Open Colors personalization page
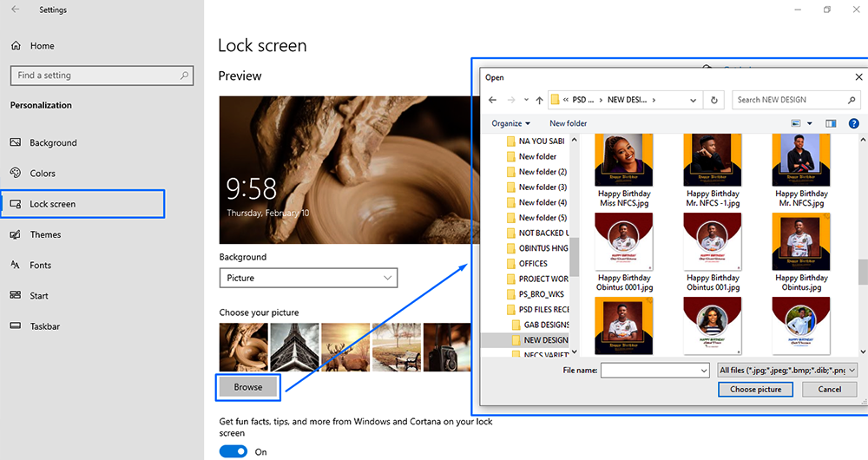Screen dimensions: 868x460 tap(33, 174)
